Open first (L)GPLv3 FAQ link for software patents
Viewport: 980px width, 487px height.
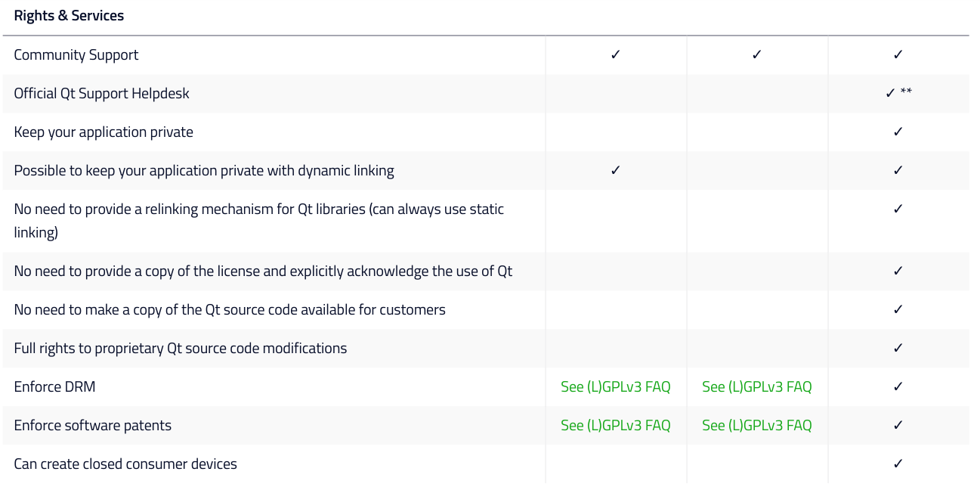point(616,426)
